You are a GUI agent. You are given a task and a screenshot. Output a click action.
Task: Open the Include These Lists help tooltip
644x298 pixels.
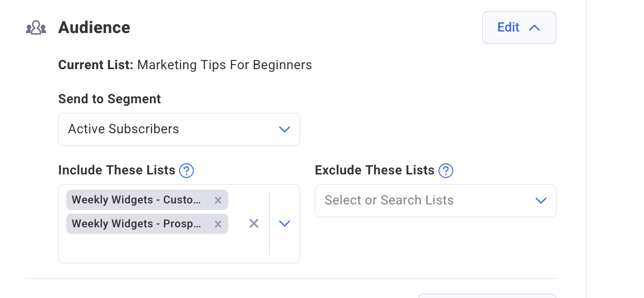[x=187, y=171]
